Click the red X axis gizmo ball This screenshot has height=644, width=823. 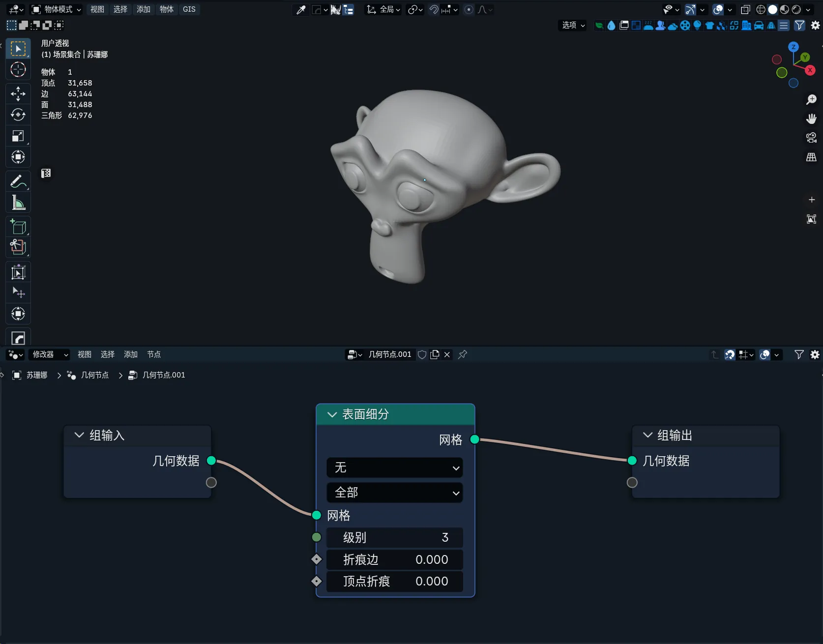[x=810, y=70]
